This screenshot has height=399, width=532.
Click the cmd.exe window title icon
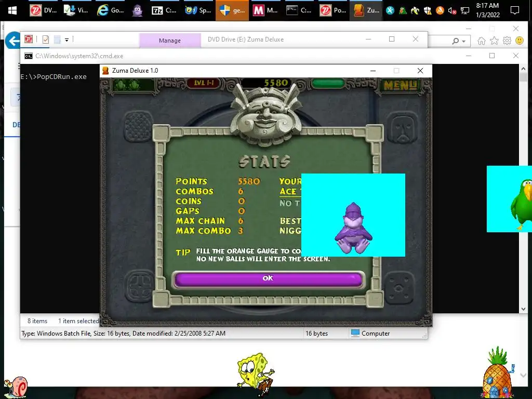[29, 56]
